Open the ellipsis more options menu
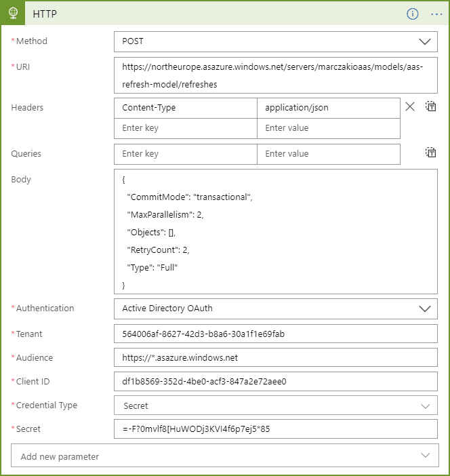Image resolution: width=450 pixels, height=476 pixels. (436, 14)
